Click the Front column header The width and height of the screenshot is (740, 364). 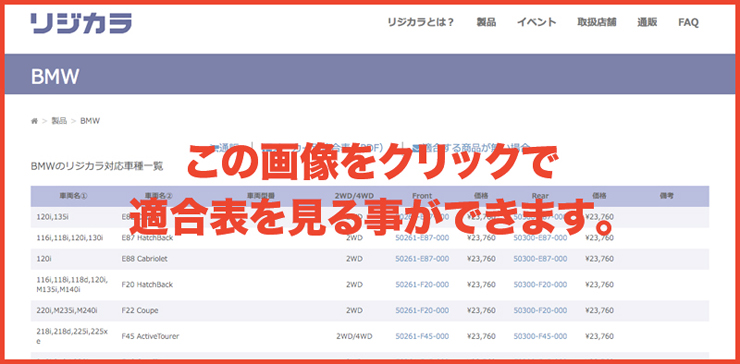(422, 196)
